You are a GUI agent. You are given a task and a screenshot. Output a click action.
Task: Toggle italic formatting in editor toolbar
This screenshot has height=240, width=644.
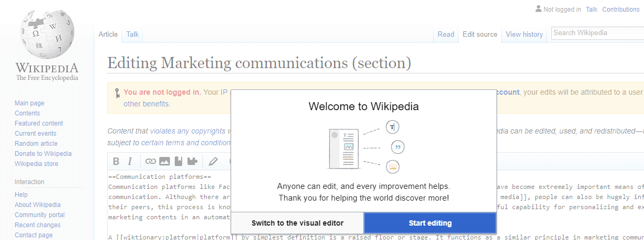pyautogui.click(x=129, y=161)
